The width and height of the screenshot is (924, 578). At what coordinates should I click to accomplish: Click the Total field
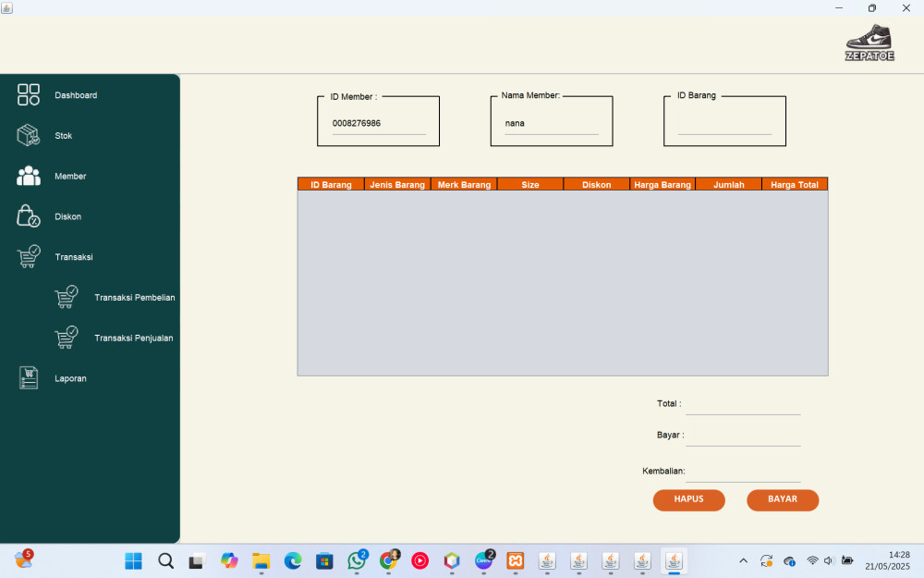click(743, 405)
